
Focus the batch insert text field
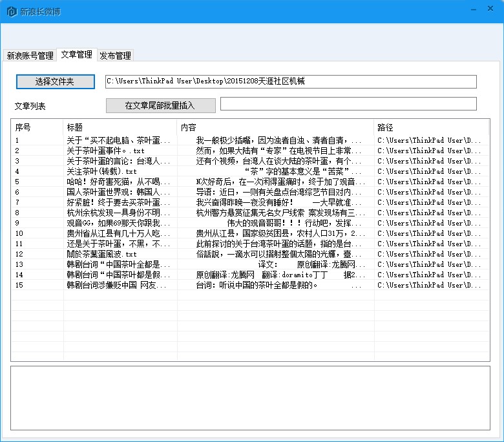pyautogui.click(x=348, y=104)
